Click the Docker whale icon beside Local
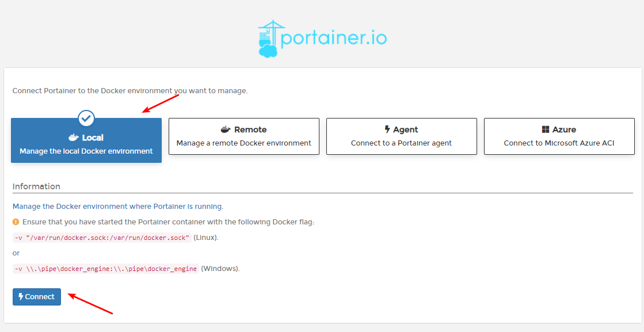This screenshot has height=332, width=644. pos(74,138)
